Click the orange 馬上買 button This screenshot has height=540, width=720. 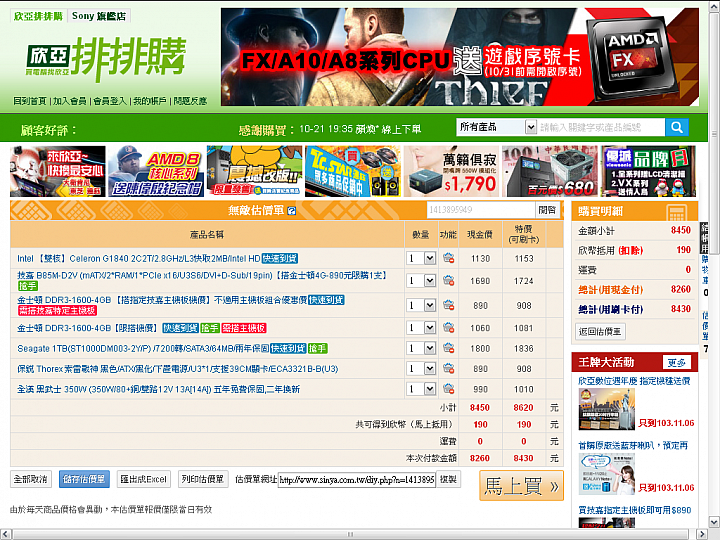point(521,486)
